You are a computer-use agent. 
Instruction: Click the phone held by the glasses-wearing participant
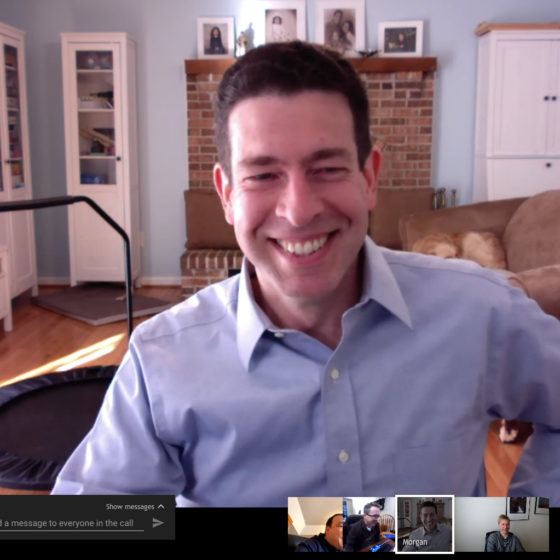click(x=379, y=545)
